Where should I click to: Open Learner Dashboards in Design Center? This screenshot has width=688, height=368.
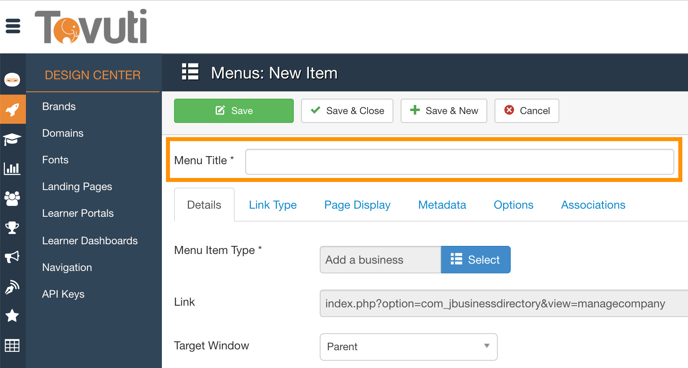(x=90, y=241)
